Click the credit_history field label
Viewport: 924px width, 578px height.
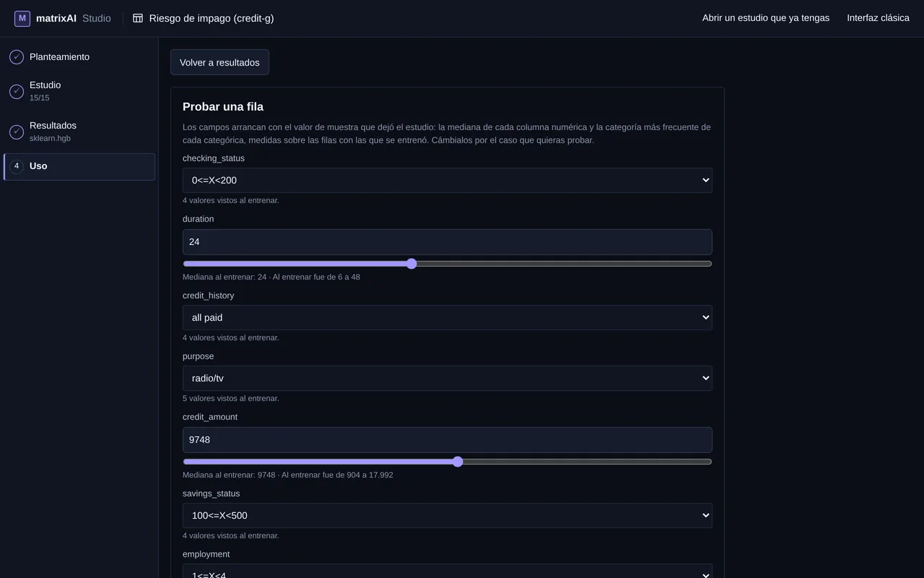pyautogui.click(x=209, y=296)
